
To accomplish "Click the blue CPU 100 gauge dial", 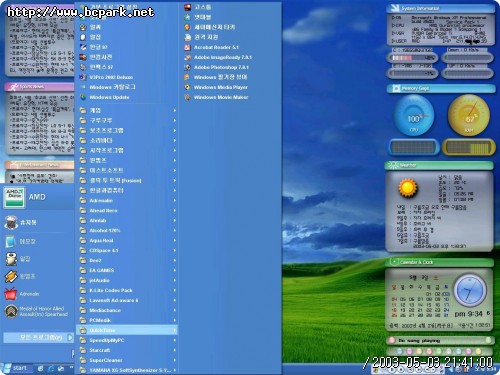I will (x=414, y=116).
